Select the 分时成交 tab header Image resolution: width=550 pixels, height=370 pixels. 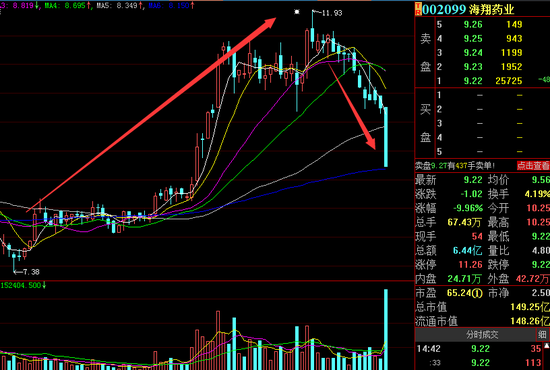pos(482,335)
